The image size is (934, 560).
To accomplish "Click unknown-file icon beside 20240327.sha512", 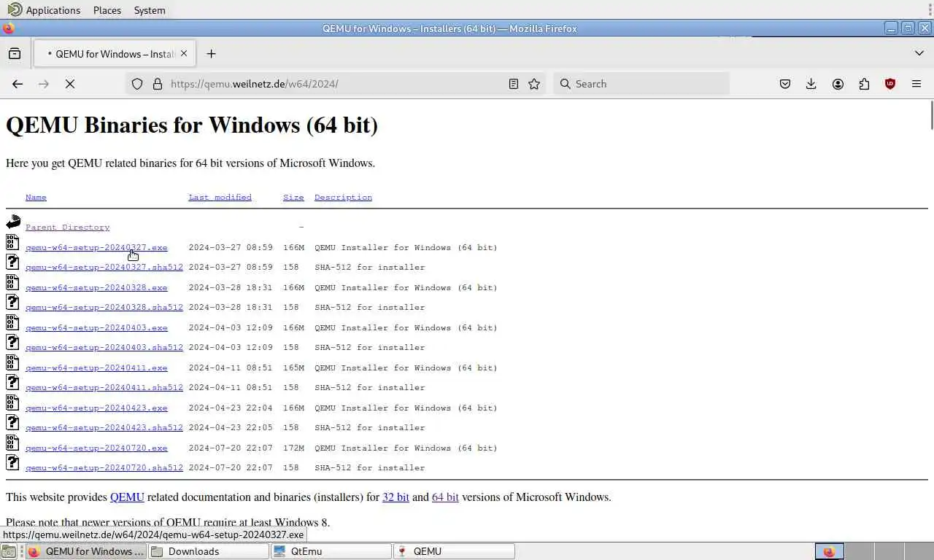I will (x=12, y=262).
